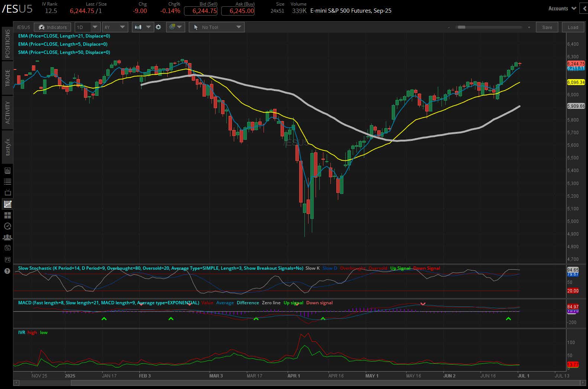The image size is (588, 389).
Task: Open the 4Y time range dropdown
Action: pyautogui.click(x=115, y=27)
